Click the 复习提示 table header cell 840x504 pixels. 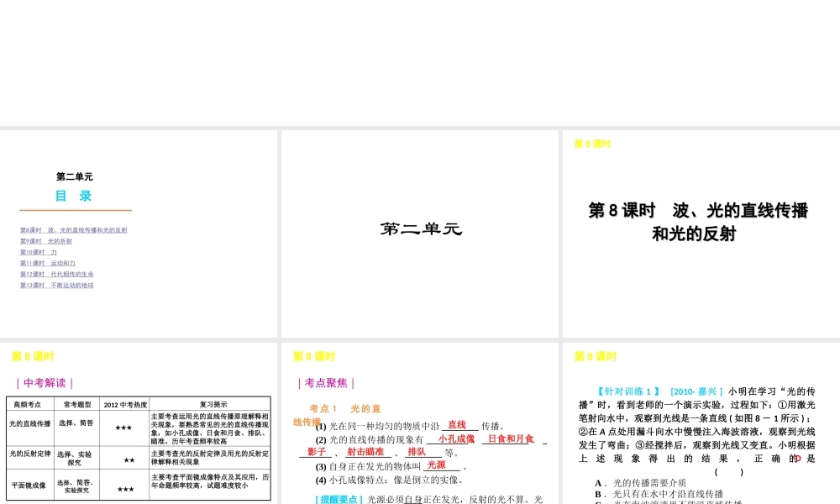click(210, 404)
